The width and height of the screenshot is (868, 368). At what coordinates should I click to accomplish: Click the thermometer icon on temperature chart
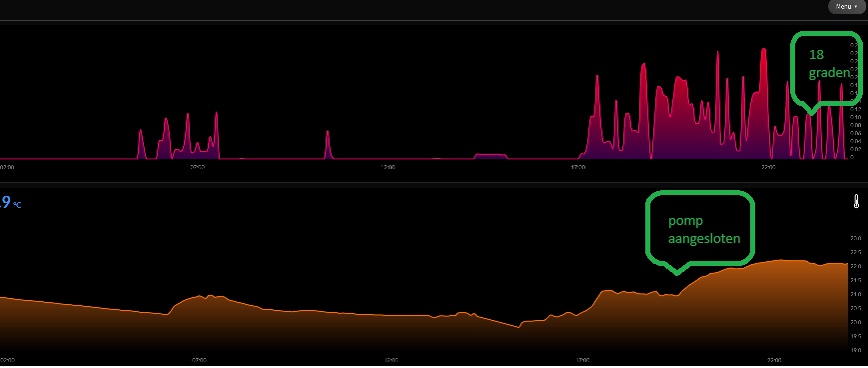coord(856,201)
